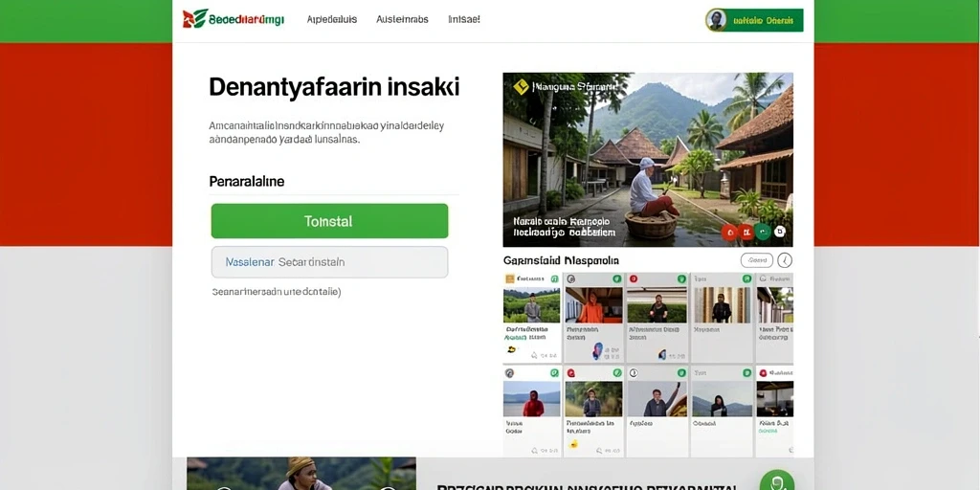
Task: Open the photo of the person by wooden columns
Action: click(x=722, y=305)
